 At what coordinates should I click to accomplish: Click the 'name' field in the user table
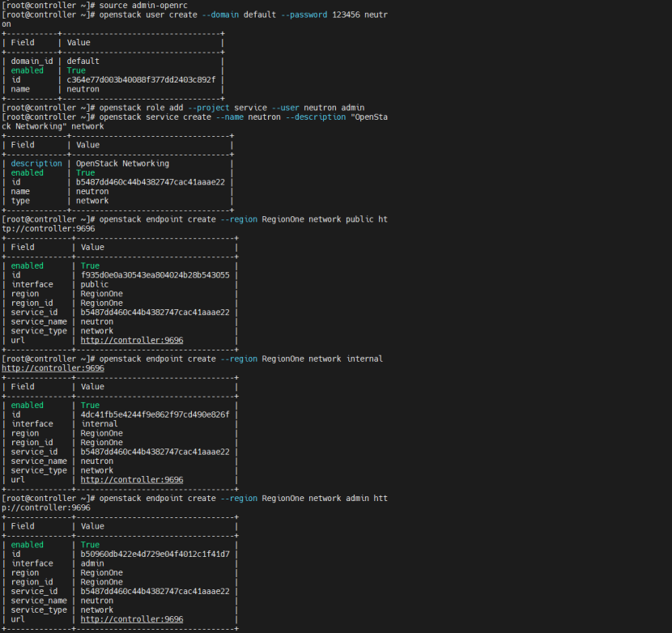pyautogui.click(x=20, y=89)
